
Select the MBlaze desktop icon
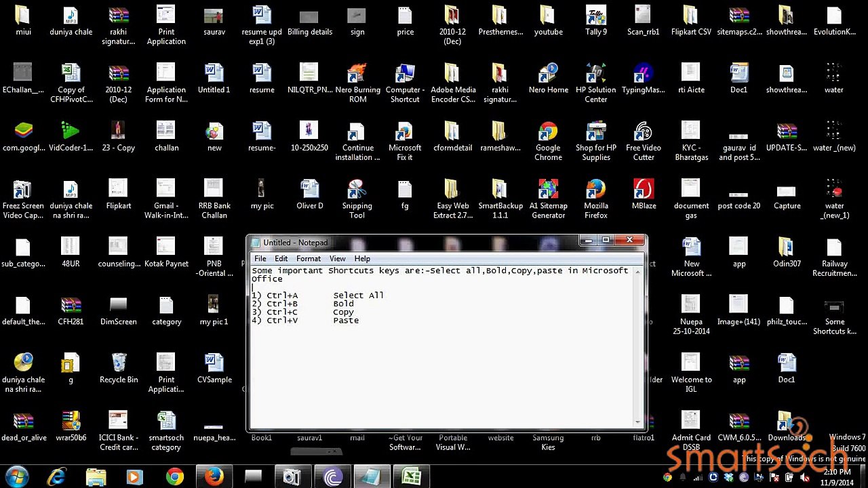[644, 195]
